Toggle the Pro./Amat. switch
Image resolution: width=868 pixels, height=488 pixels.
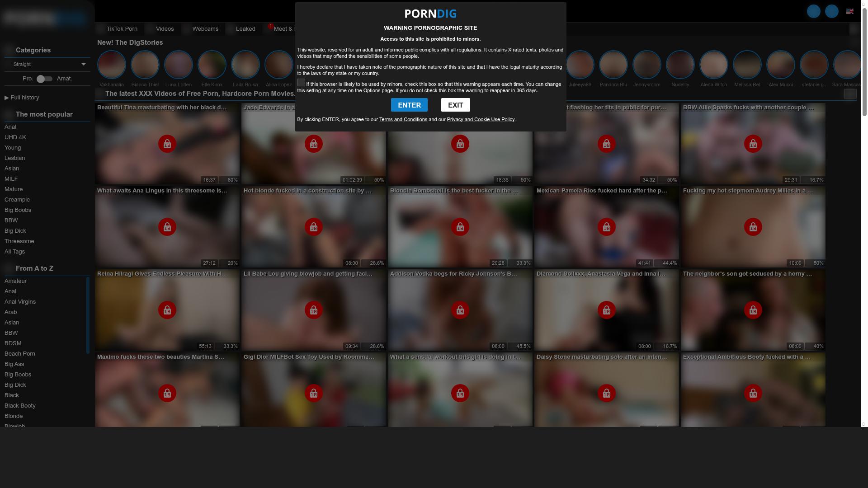pyautogui.click(x=44, y=79)
